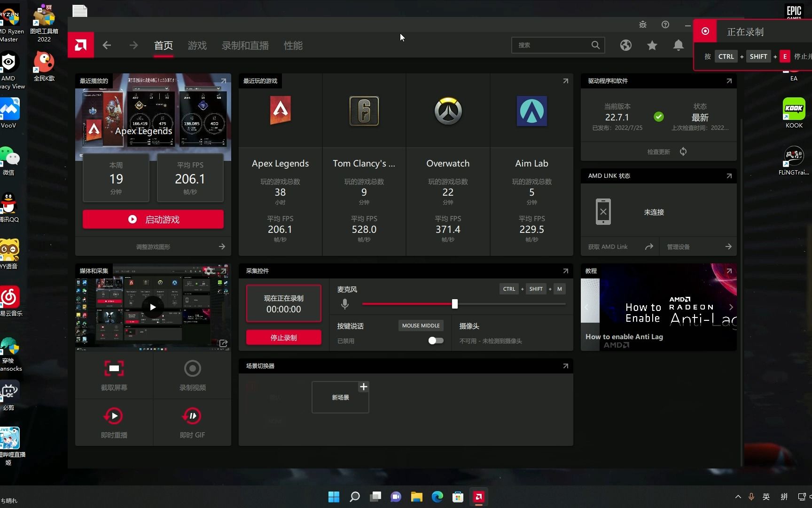
Task: Open Aim Lab game icon
Action: [531, 111]
